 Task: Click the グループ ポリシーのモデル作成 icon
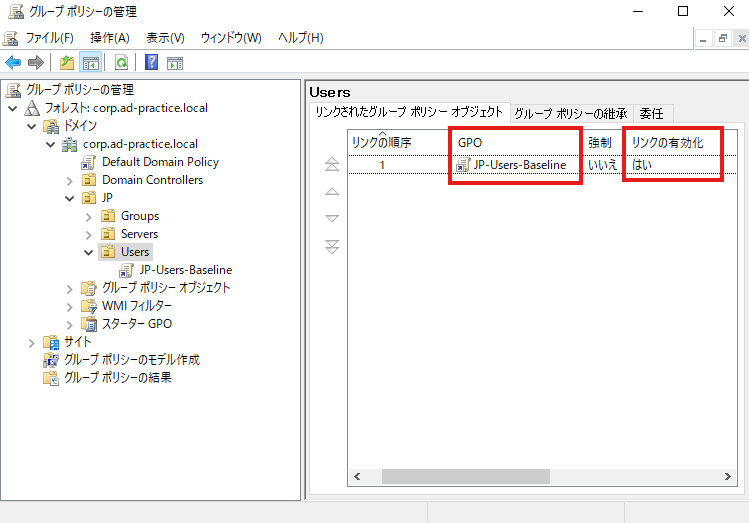pos(51,360)
